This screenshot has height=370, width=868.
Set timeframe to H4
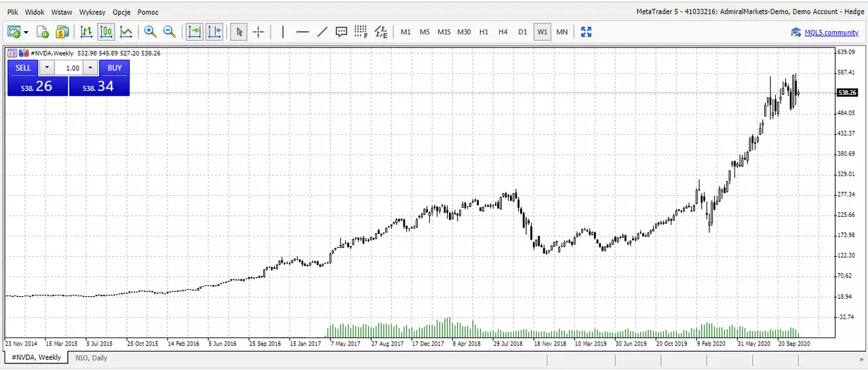pos(503,32)
